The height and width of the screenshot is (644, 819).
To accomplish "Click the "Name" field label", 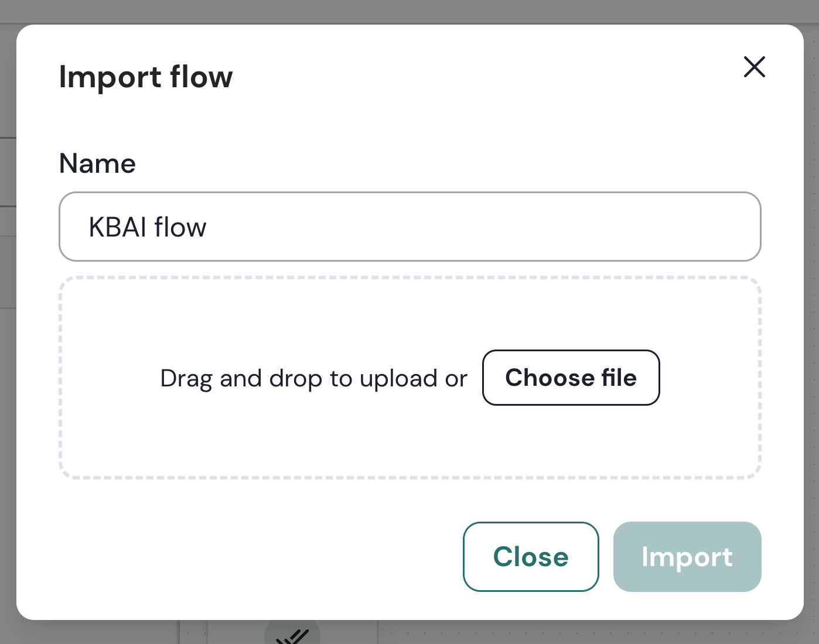I will 97,163.
